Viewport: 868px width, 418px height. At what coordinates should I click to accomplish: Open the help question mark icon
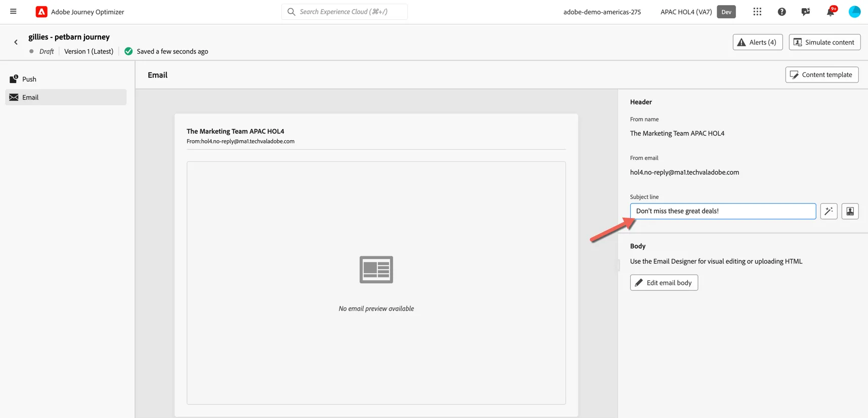[x=782, y=12]
